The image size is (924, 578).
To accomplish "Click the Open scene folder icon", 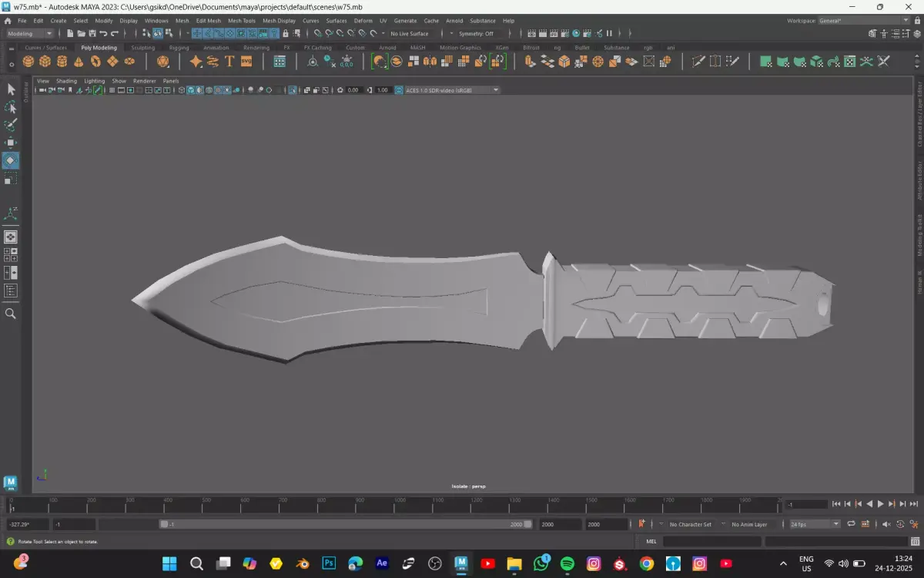I will coord(81,33).
